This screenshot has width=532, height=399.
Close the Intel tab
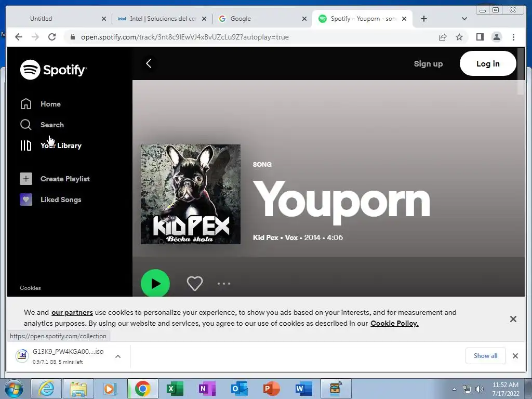(204, 19)
